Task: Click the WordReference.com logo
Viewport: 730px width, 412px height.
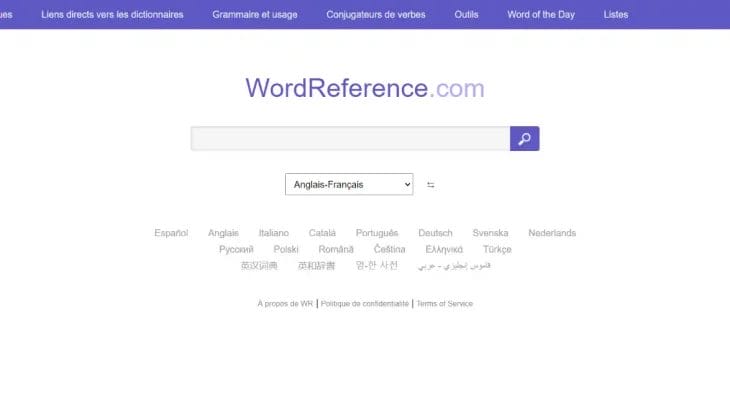Action: coord(365,88)
